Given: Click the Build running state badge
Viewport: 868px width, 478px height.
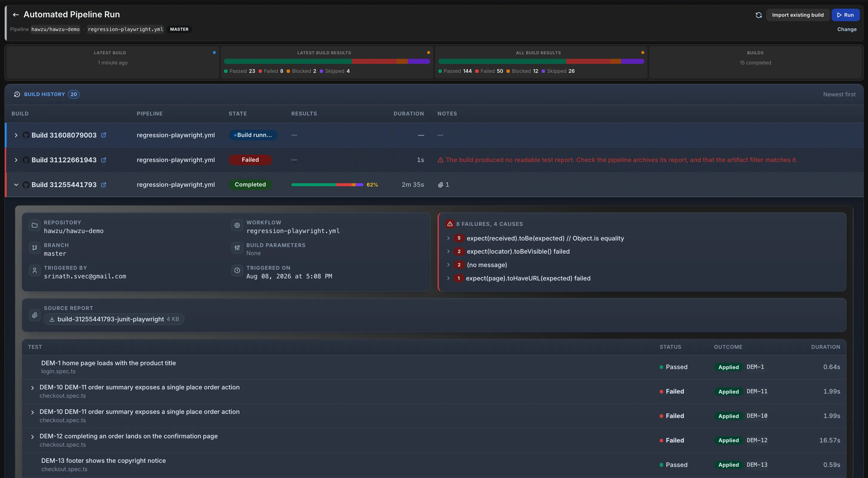Looking at the screenshot, I should [253, 135].
